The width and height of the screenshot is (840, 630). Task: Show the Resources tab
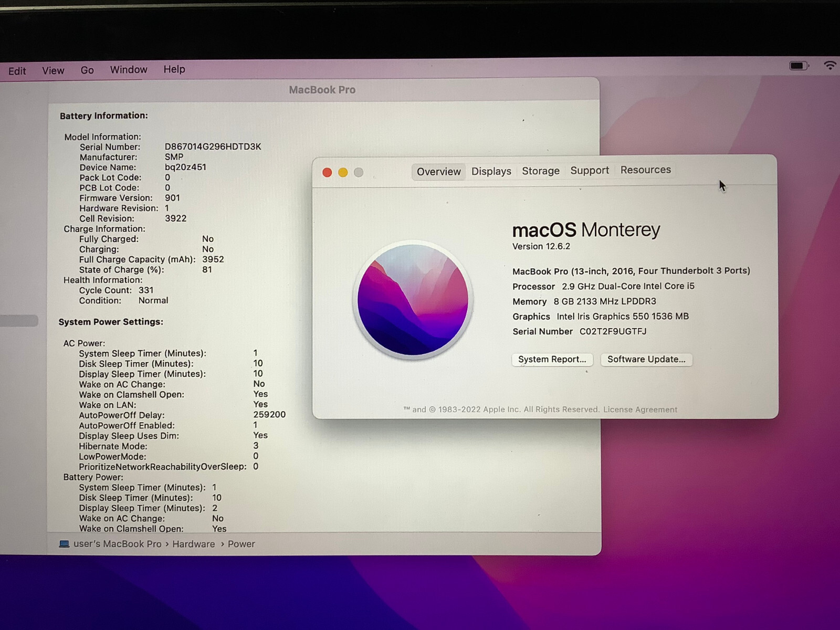click(645, 170)
